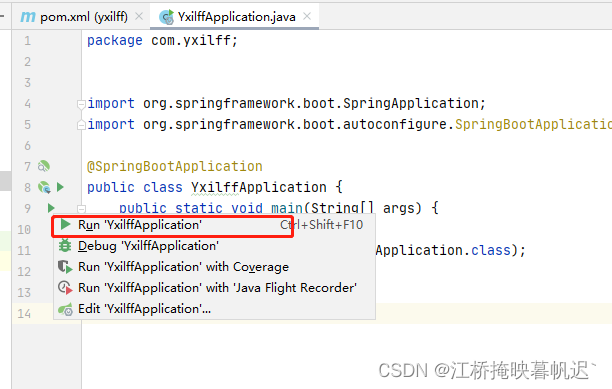Close the pom.xml (yxilff) tab

coord(139,16)
